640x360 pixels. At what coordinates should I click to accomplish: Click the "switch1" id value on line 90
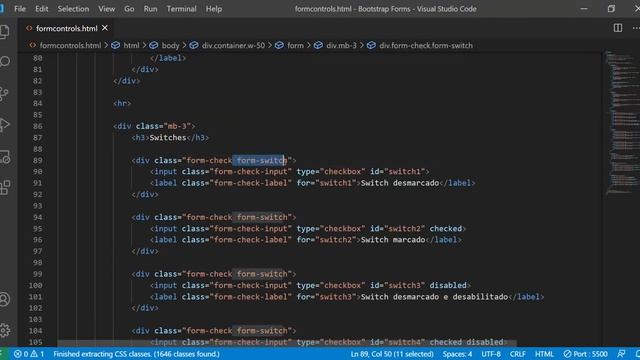404,171
